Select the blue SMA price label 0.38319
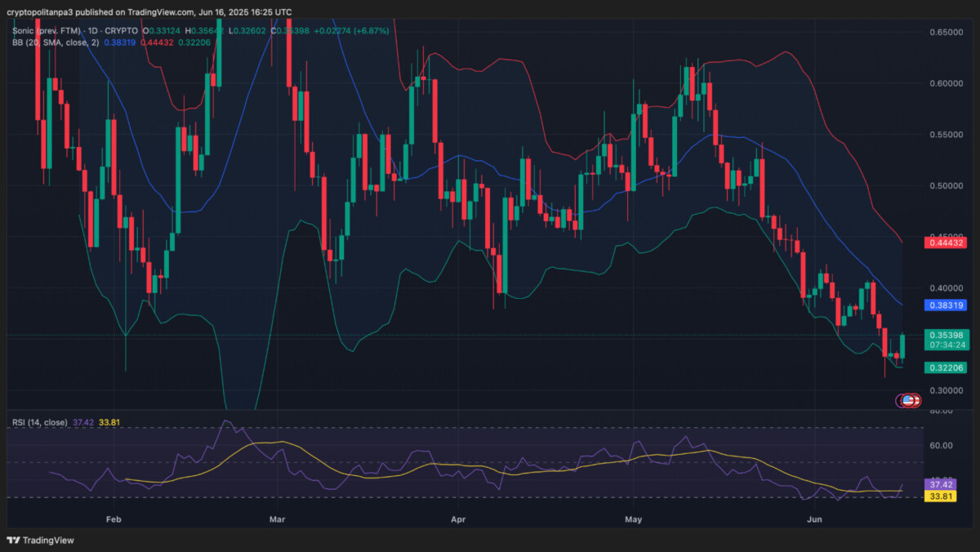 pos(946,305)
